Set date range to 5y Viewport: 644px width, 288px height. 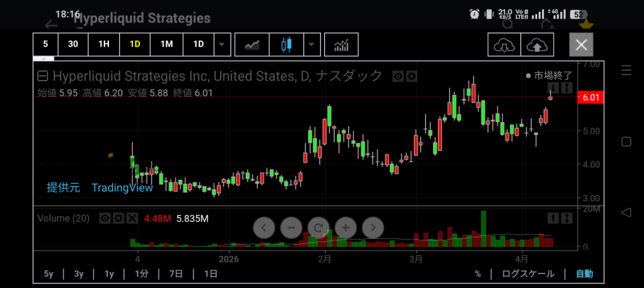pyautogui.click(x=49, y=274)
